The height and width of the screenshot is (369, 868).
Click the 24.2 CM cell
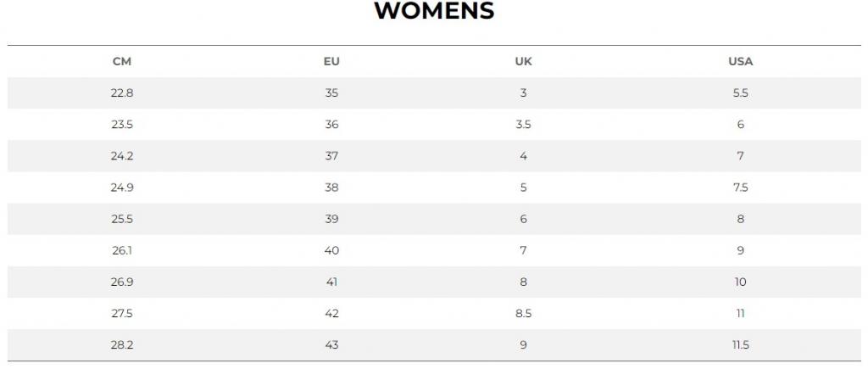tap(122, 156)
